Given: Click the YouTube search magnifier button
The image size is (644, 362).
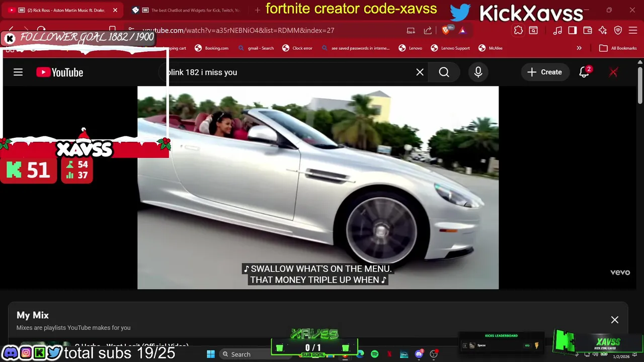Looking at the screenshot, I should [444, 72].
